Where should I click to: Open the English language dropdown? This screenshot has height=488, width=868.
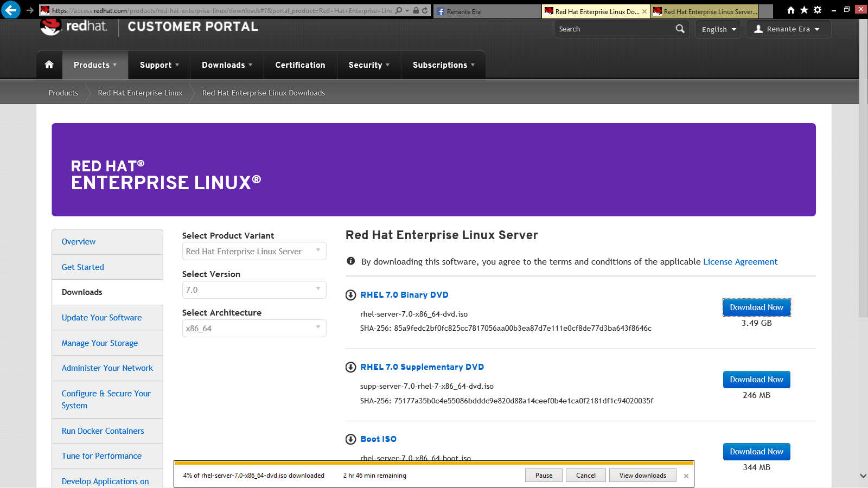[718, 29]
